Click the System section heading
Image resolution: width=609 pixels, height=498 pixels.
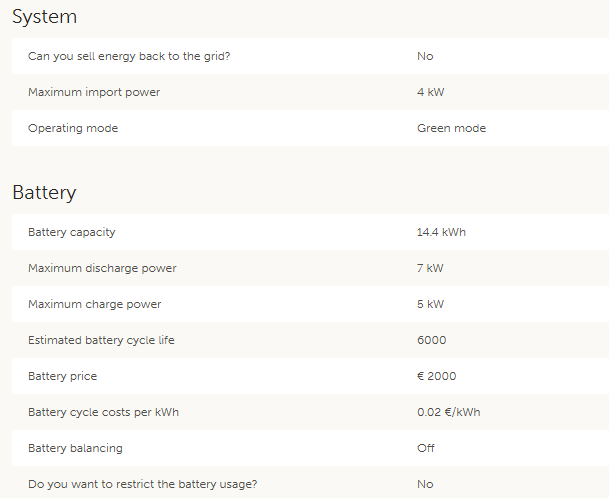45,17
